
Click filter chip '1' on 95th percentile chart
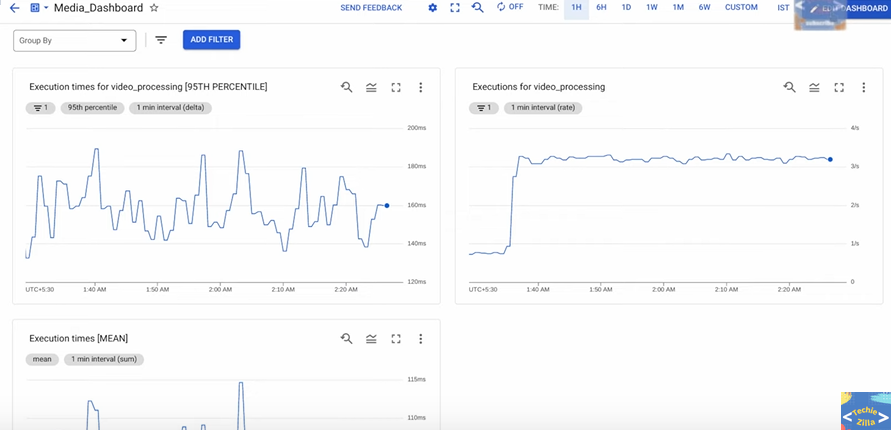click(x=40, y=107)
